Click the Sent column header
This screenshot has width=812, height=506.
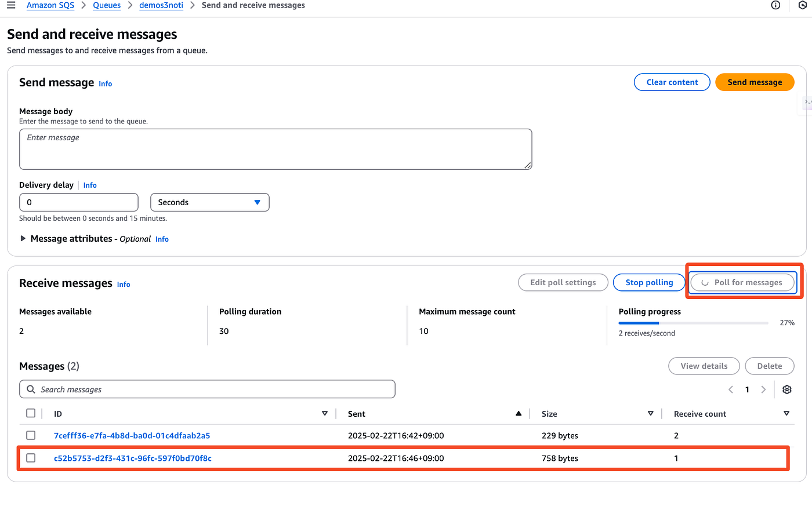click(357, 414)
